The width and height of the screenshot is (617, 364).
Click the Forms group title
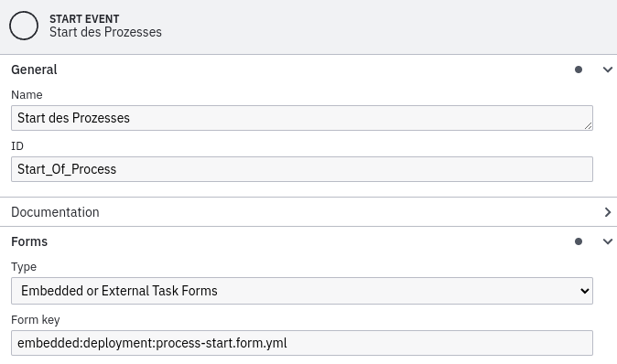tap(29, 241)
